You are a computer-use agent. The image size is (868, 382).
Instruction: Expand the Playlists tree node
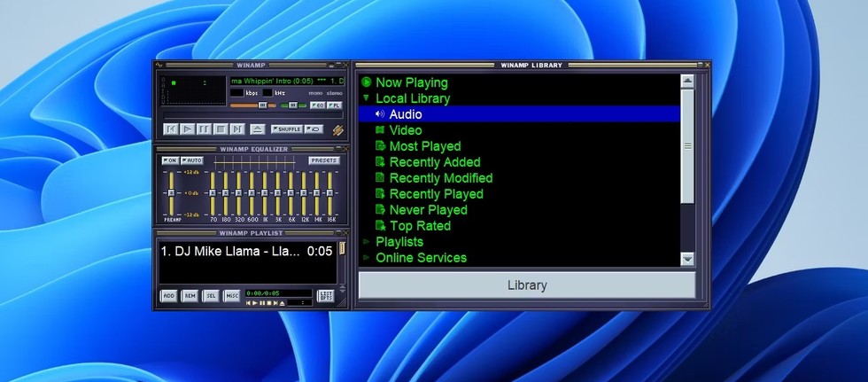coord(366,242)
